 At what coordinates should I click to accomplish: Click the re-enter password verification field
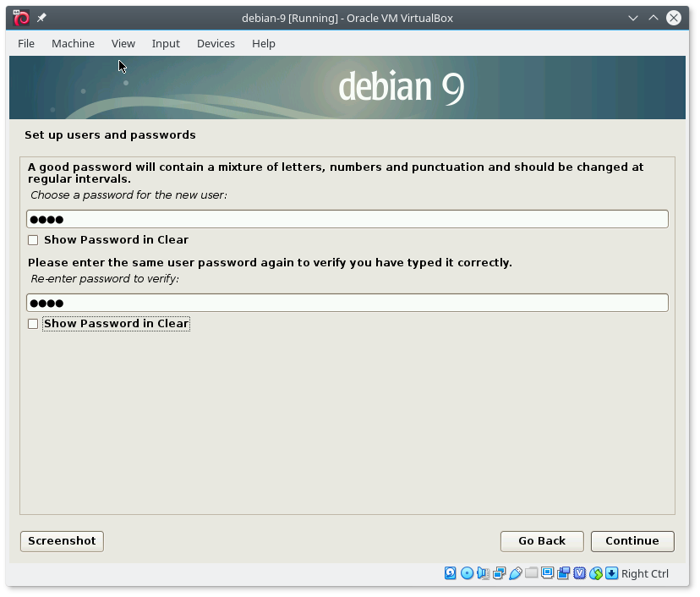(347, 303)
